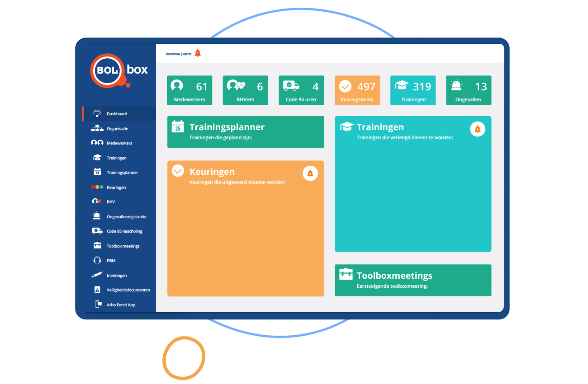Click the truck icon on Code 95 uren tile
Viewport: 588px width, 384px height.
291,85
